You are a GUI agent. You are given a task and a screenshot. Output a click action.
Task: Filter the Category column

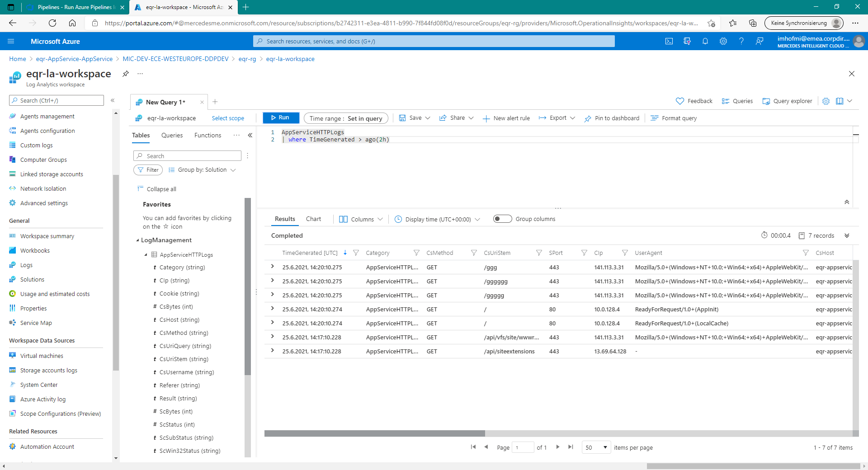(416, 253)
